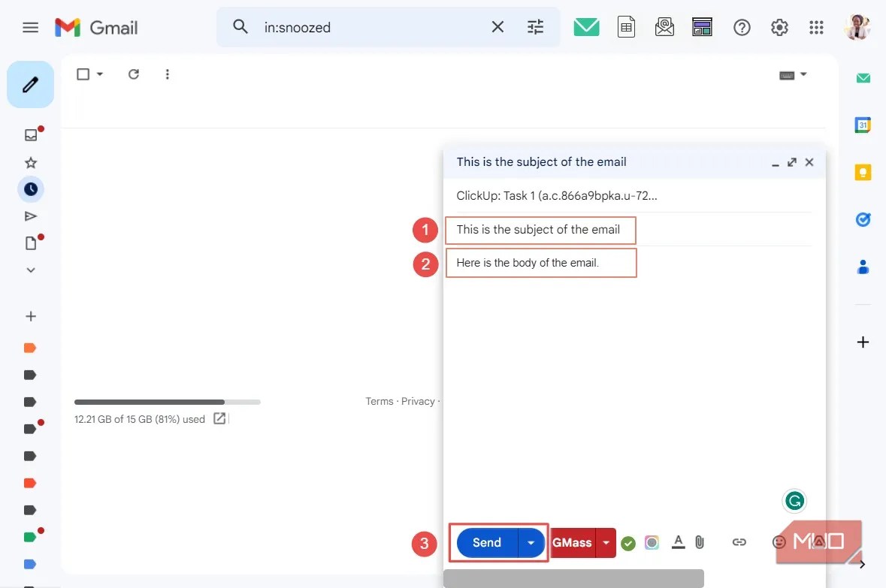Open Google Calendar from the right sidebar

click(x=862, y=125)
